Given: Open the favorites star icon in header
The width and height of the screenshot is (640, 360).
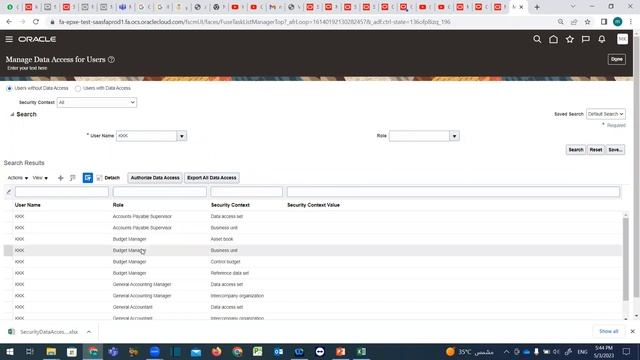Looking at the screenshot, I should coord(569,39).
